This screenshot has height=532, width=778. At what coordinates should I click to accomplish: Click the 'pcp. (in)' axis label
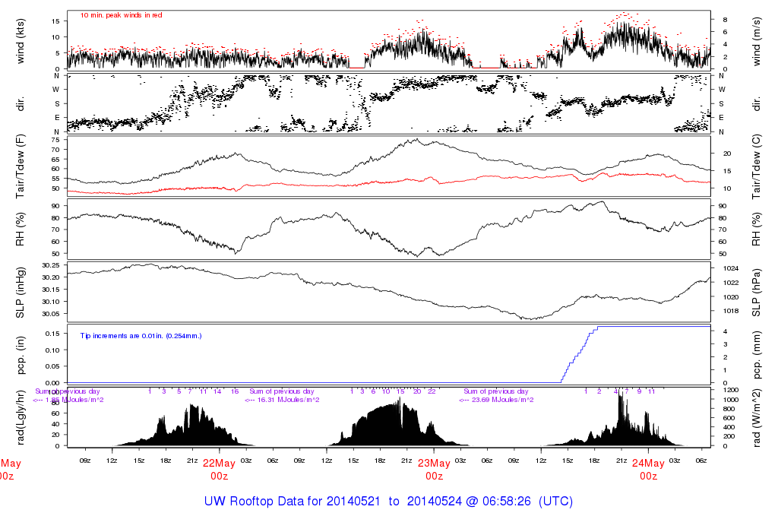click(21, 355)
